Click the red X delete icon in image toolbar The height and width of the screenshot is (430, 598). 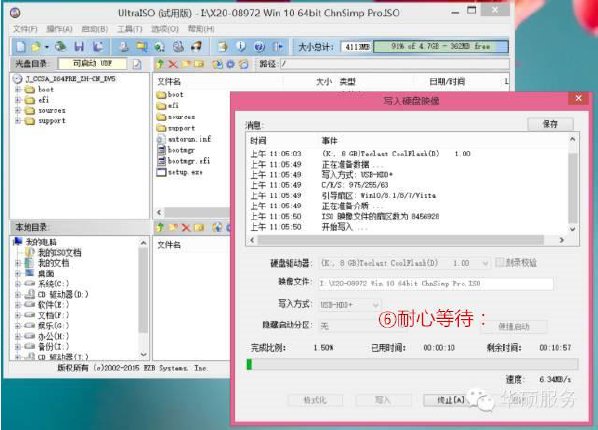coord(173,64)
